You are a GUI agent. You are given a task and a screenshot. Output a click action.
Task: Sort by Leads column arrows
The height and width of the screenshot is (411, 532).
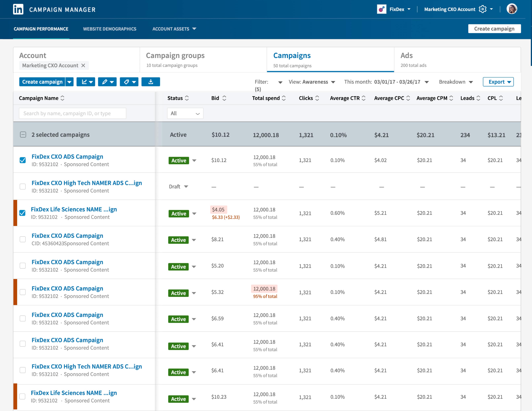[478, 98]
